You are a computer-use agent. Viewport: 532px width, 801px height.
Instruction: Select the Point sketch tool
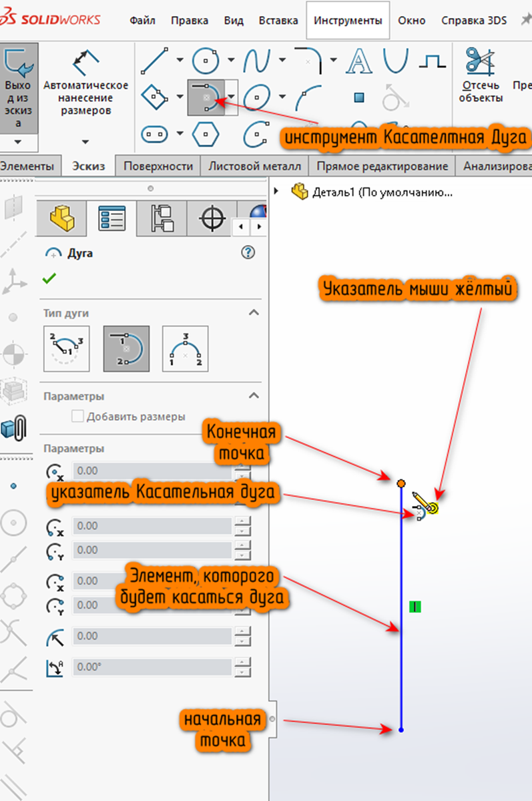pos(359,98)
